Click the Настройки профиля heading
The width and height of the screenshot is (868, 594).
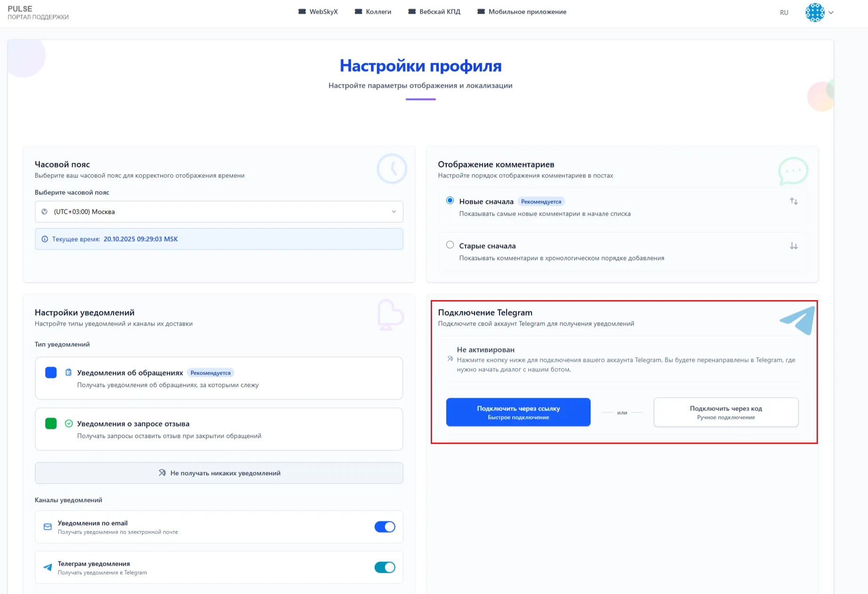click(421, 66)
